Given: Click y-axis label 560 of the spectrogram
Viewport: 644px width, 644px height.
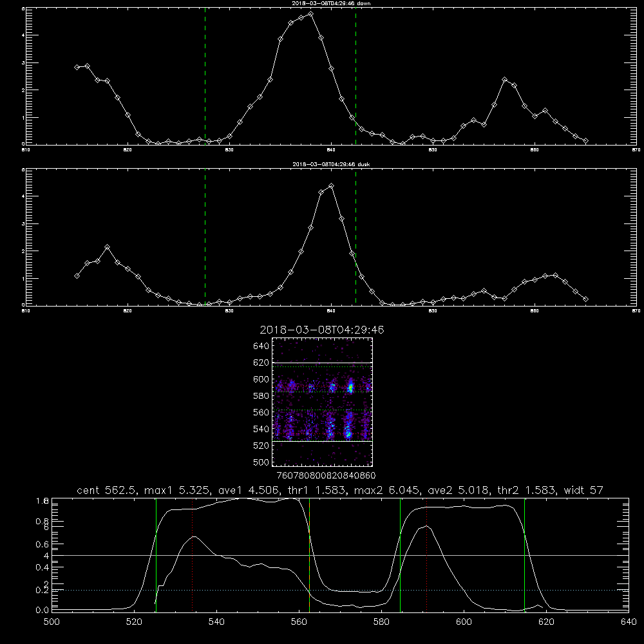Looking at the screenshot, I should 261,412.
